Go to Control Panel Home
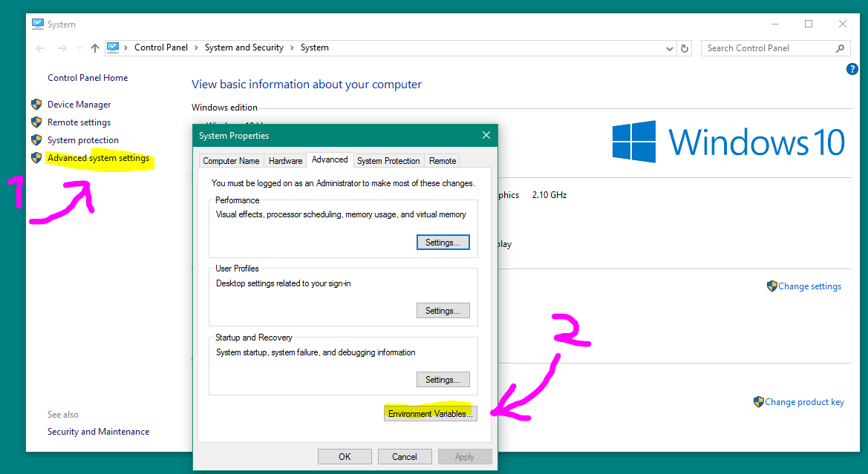The width and height of the screenshot is (868, 474). 88,78
